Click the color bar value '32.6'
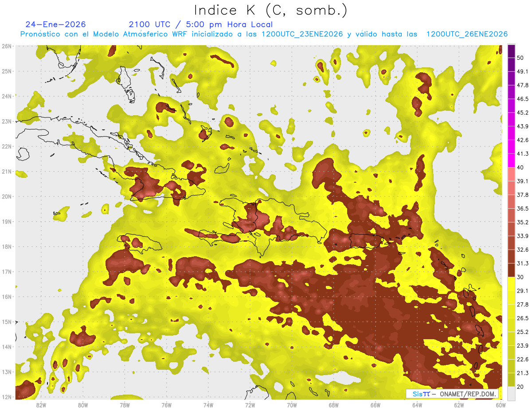Image resolution: width=532 pixels, height=411 pixels. (522, 250)
